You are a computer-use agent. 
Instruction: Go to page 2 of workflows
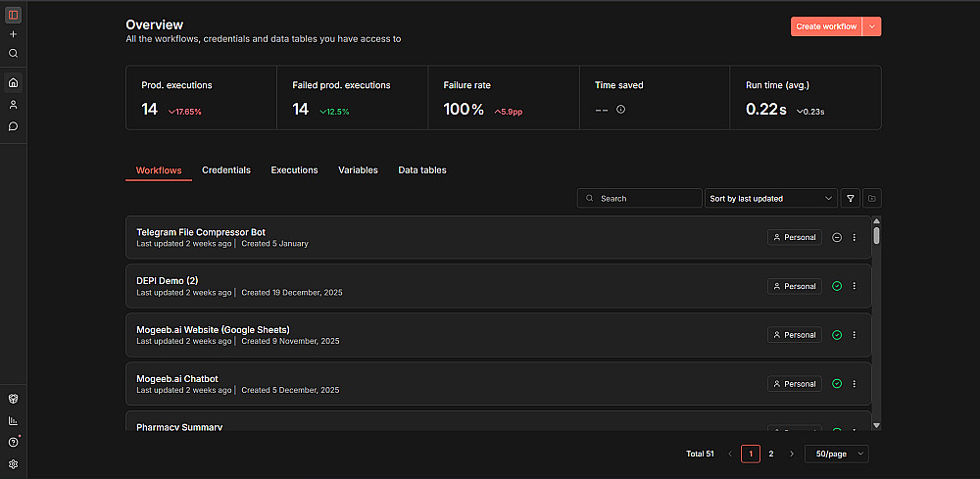coord(771,454)
